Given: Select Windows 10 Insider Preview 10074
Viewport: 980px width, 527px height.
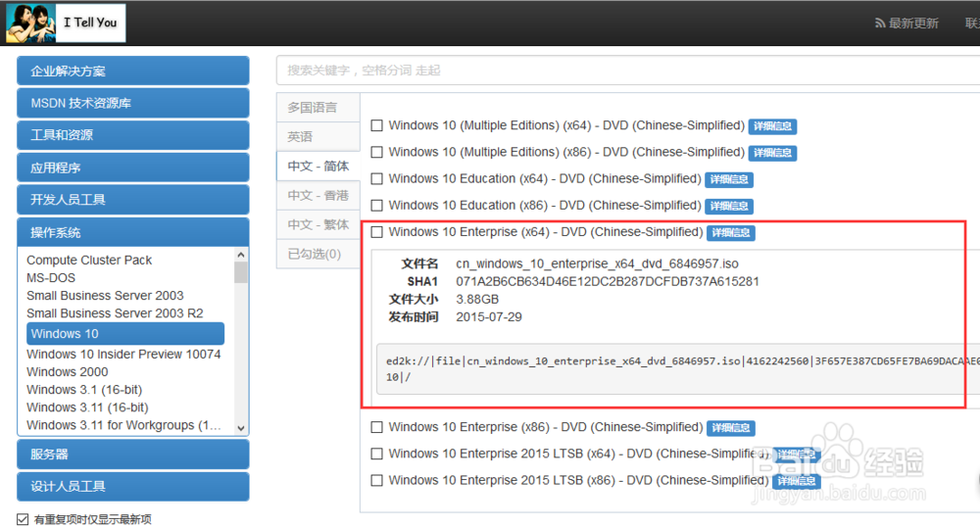Looking at the screenshot, I should click(x=123, y=354).
